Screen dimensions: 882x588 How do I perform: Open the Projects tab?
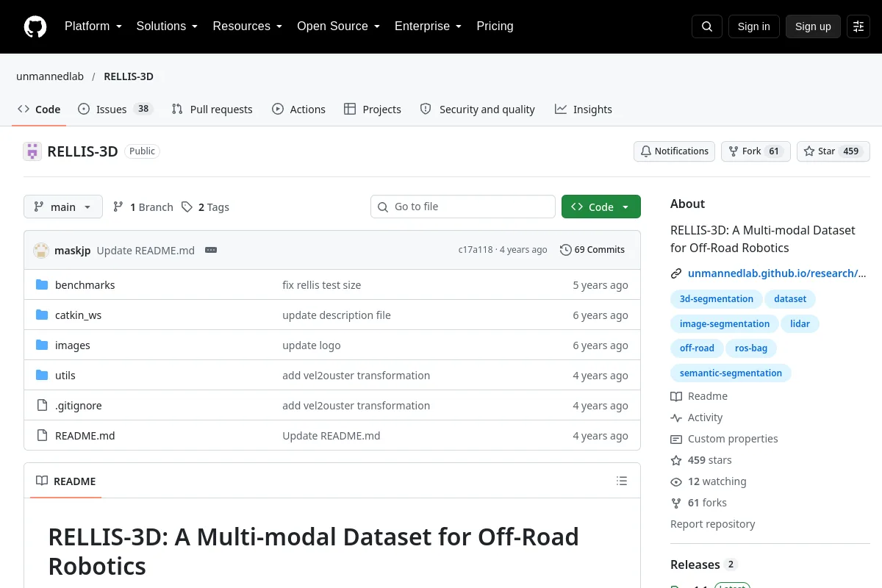tap(373, 110)
